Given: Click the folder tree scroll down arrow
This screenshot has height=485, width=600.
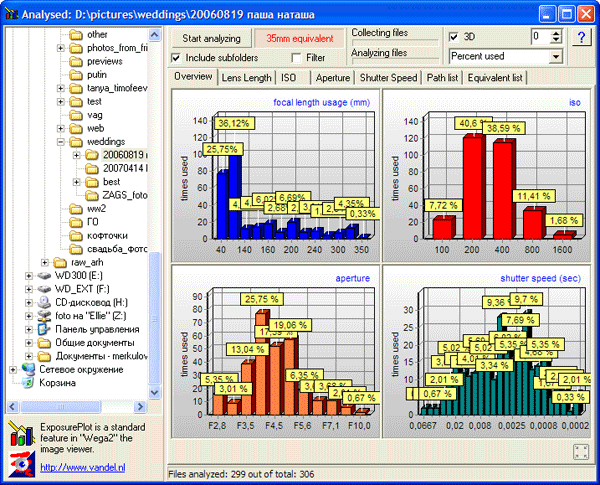Looking at the screenshot, I should pos(155,392).
